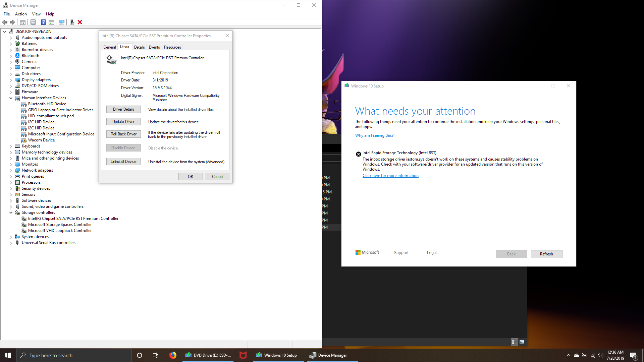This screenshot has height=362, width=644.
Task: Open the volume control in system tray
Action: (x=600, y=355)
